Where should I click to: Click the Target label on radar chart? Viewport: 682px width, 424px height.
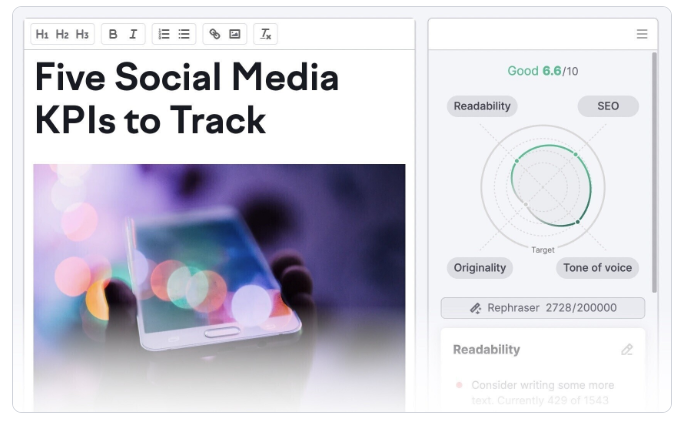543,250
